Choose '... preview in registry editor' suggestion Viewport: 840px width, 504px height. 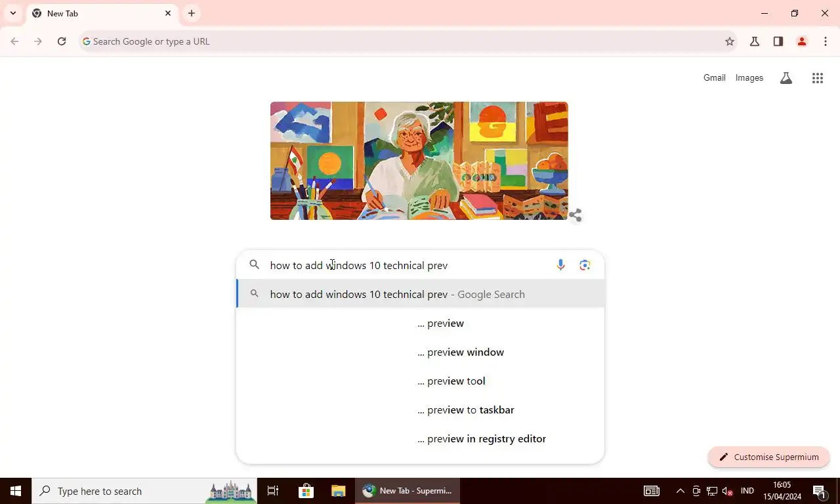pos(420,438)
